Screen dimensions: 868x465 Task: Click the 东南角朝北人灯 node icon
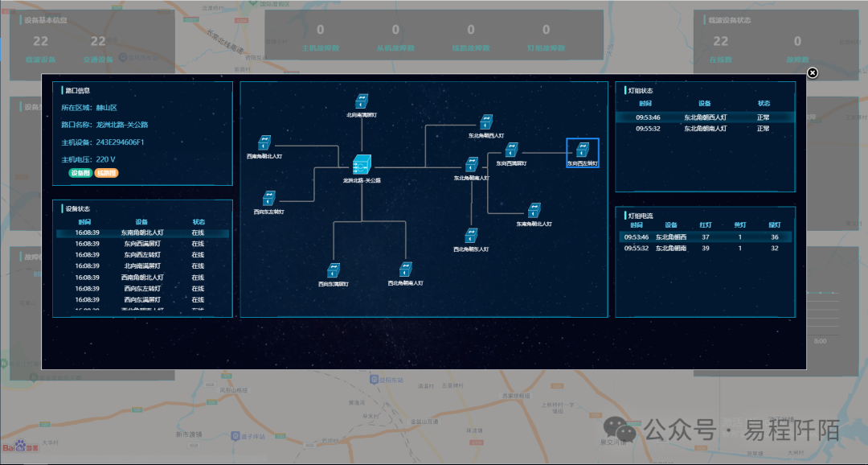coord(534,210)
